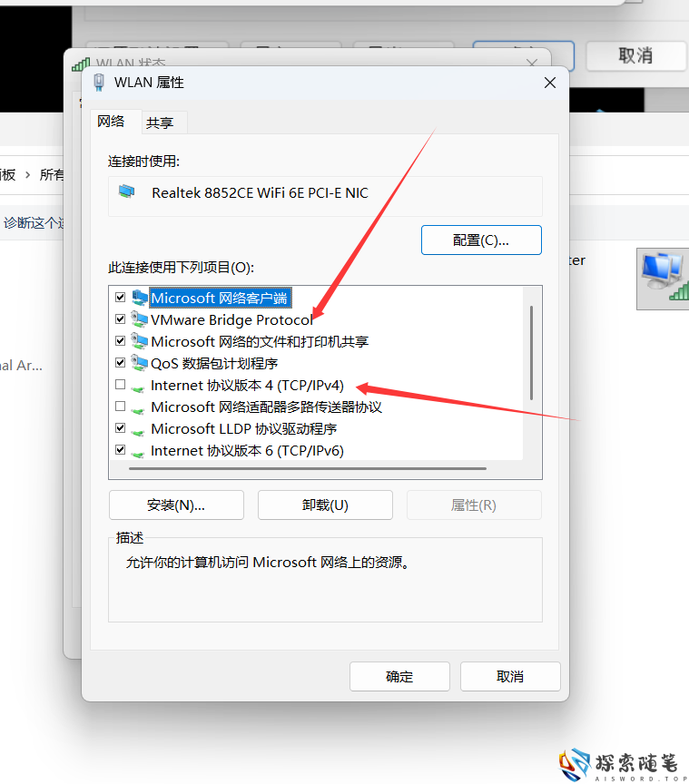
Task: Check the Microsoft 网络适配器多路传送器协议 checkbox
Action: tap(120, 406)
